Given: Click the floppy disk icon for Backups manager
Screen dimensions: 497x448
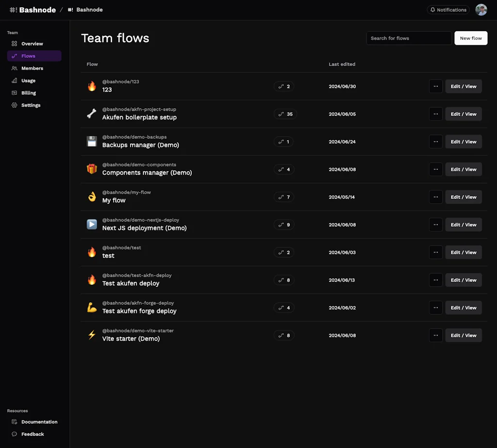Looking at the screenshot, I should click(92, 141).
